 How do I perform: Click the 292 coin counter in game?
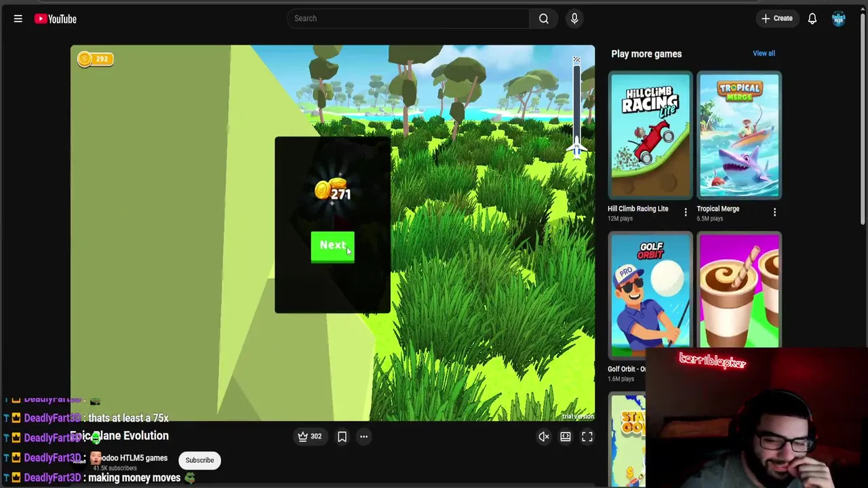click(95, 59)
